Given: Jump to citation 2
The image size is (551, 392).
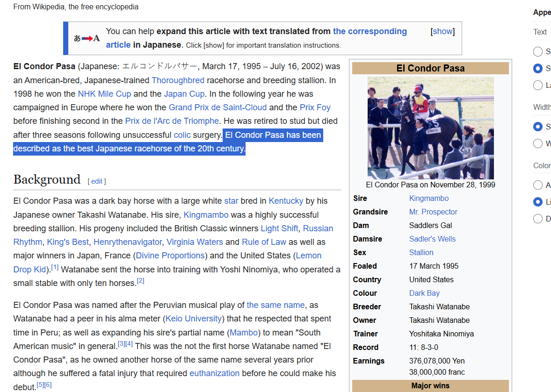Looking at the screenshot, I should click(141, 281).
